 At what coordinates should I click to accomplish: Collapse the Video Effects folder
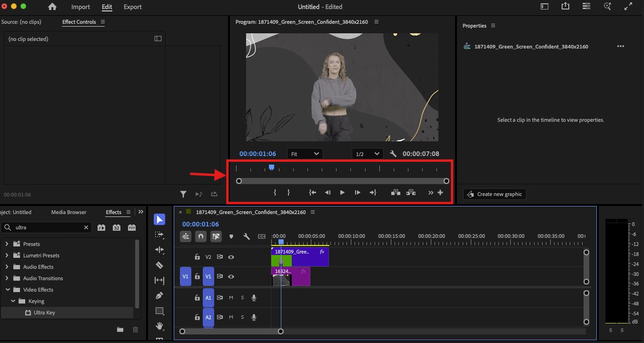pos(8,290)
